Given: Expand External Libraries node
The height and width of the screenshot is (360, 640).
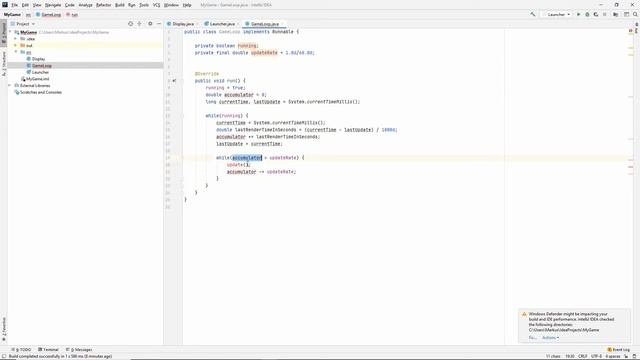Looking at the screenshot, I should (x=10, y=86).
